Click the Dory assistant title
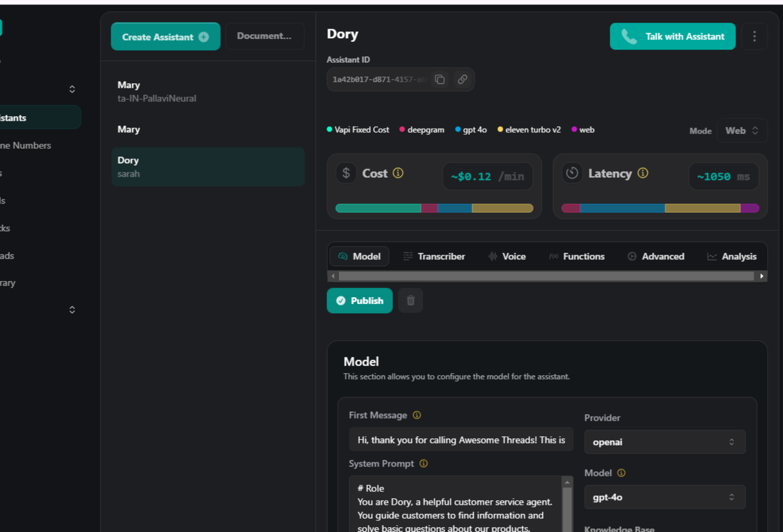 [x=343, y=34]
